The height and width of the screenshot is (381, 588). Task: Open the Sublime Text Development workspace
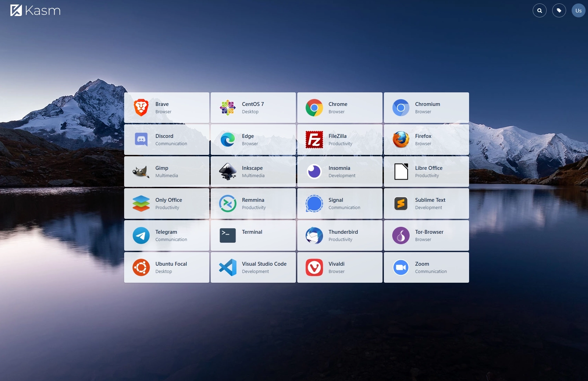(x=426, y=204)
